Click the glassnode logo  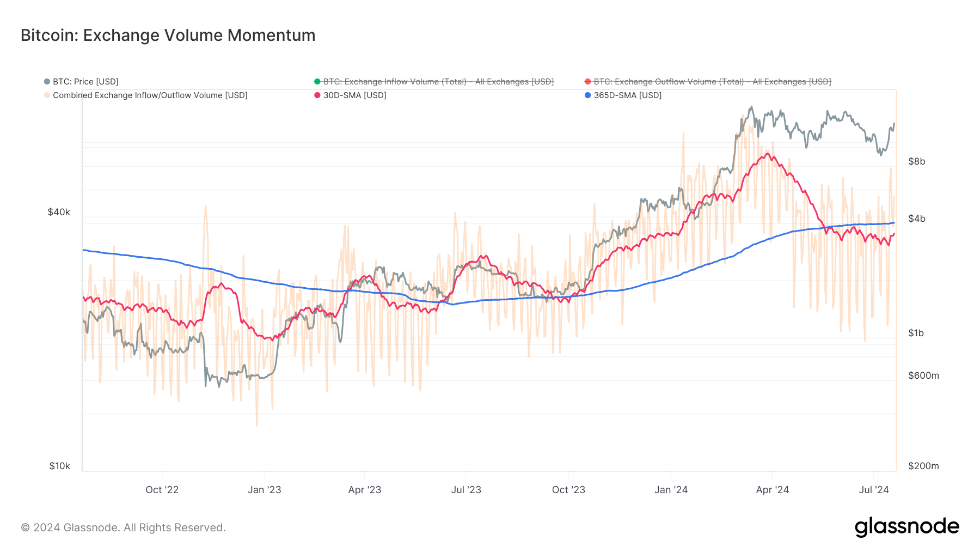coord(906,527)
